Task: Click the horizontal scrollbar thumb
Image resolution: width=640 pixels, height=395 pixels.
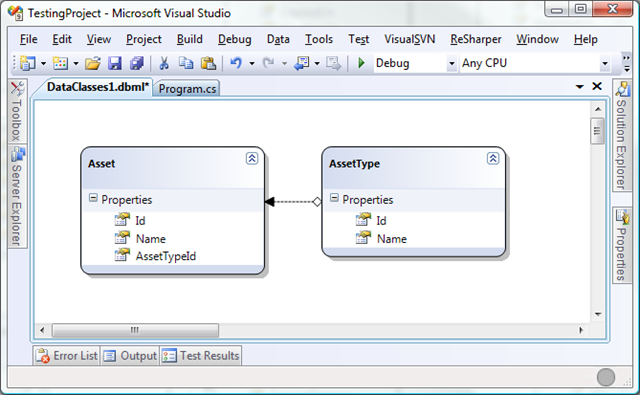Action: click(x=135, y=330)
